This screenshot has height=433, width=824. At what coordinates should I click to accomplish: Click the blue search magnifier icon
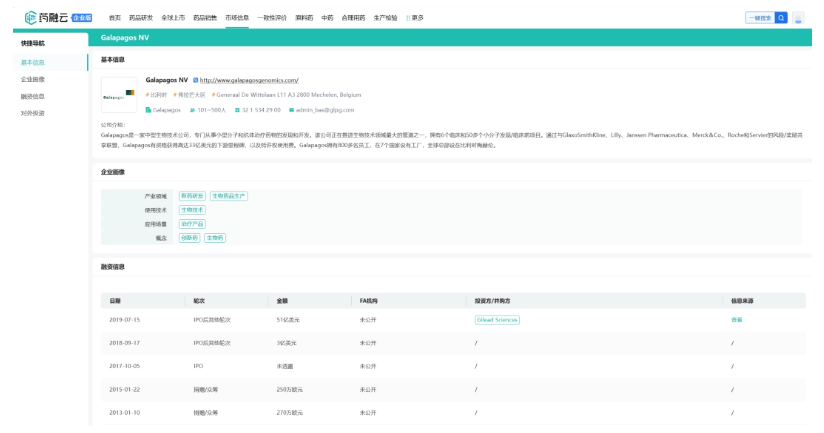coord(782,17)
